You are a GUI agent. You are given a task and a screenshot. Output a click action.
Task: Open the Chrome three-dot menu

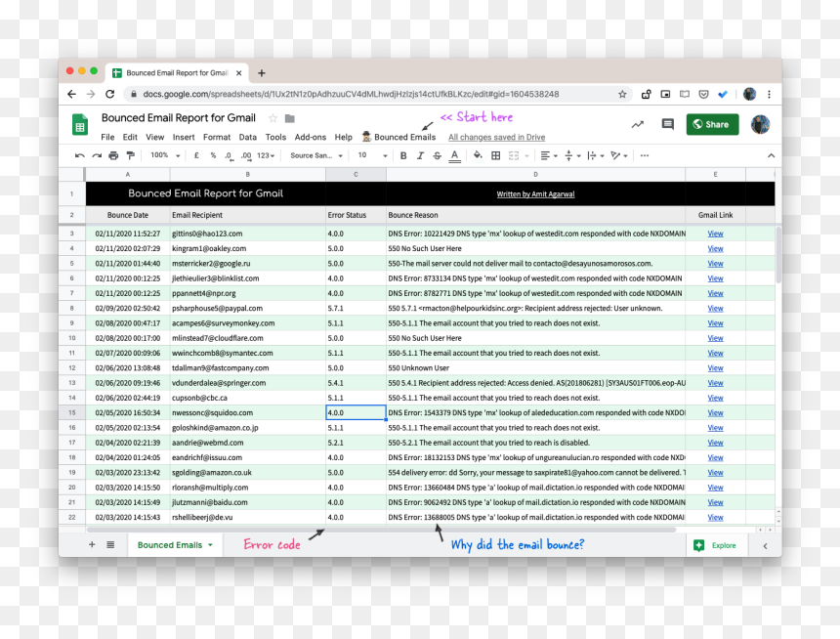click(x=770, y=95)
